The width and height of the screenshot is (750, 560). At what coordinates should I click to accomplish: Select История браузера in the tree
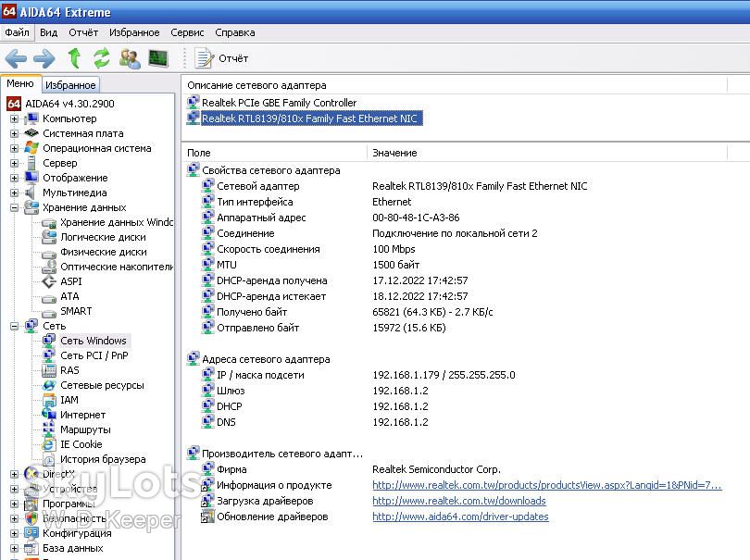(x=103, y=459)
